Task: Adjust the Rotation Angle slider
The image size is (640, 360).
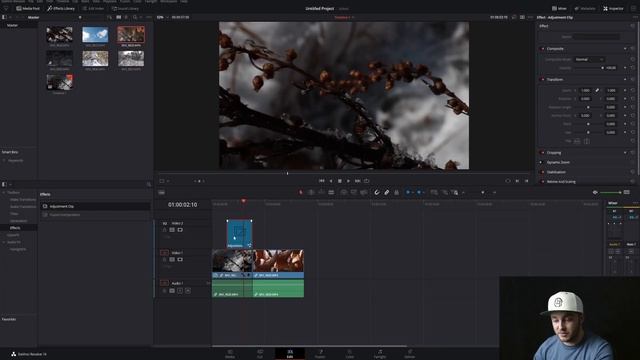Action: click(x=588, y=107)
